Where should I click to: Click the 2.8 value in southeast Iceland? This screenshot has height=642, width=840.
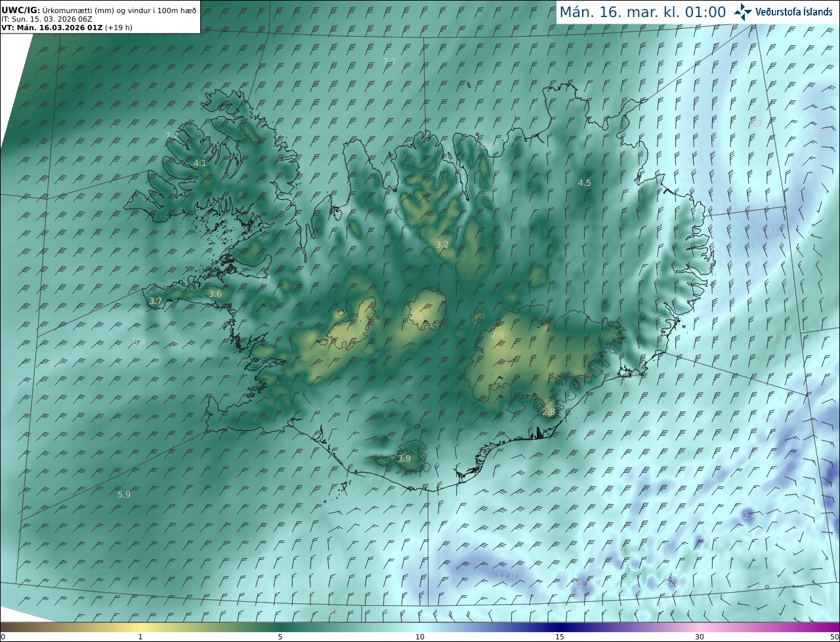click(549, 412)
